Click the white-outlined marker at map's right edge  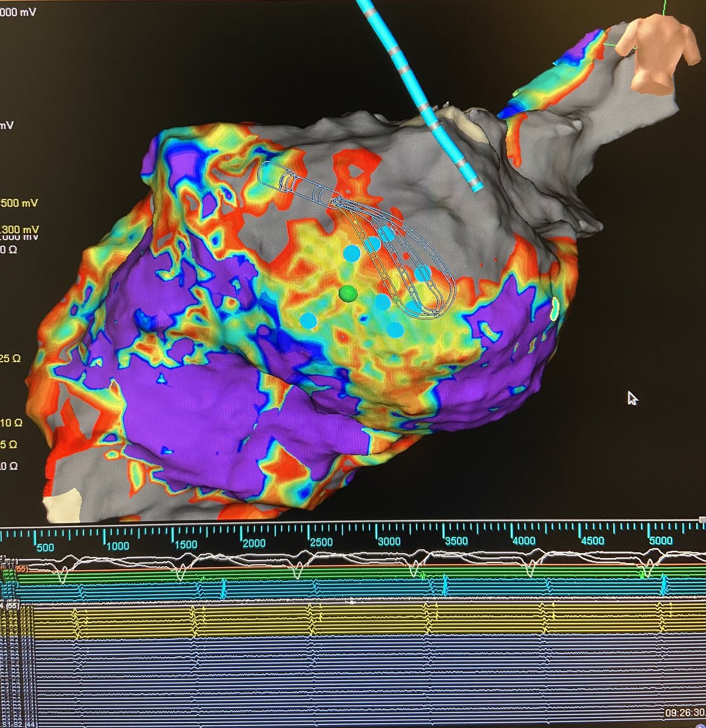coord(554,309)
